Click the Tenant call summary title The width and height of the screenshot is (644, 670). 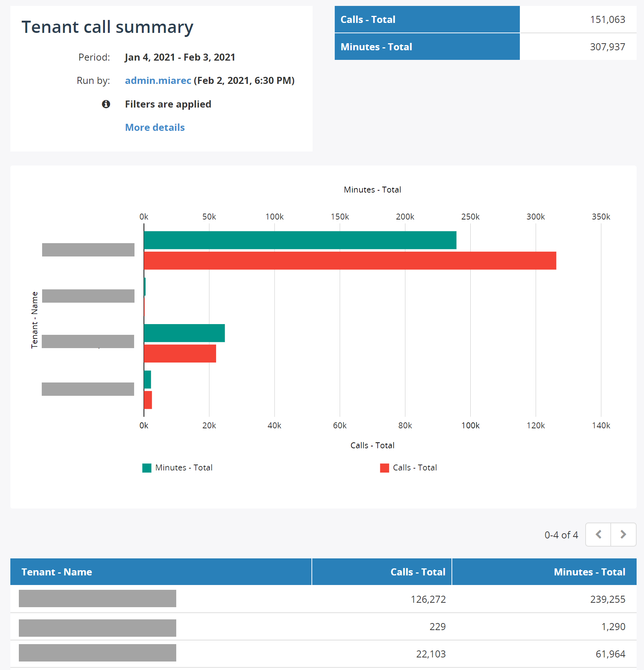click(108, 27)
